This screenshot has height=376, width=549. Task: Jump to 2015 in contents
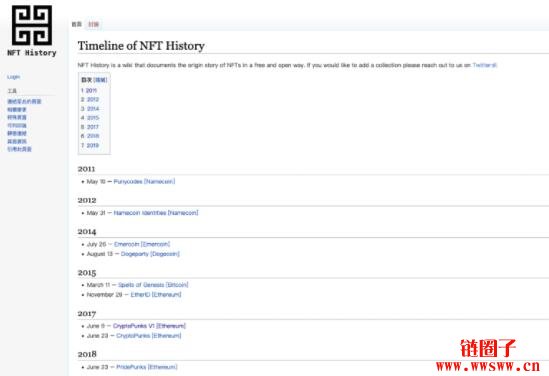click(x=90, y=118)
